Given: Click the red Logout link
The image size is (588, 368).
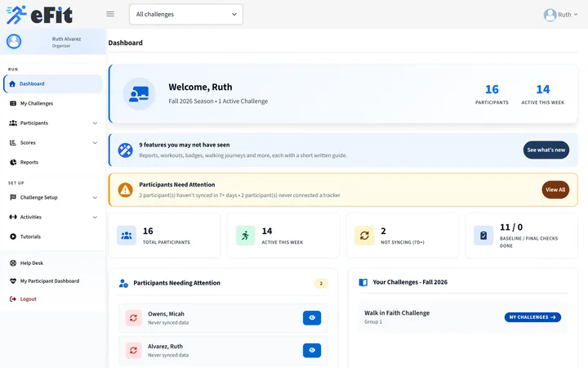Looking at the screenshot, I should (x=28, y=299).
